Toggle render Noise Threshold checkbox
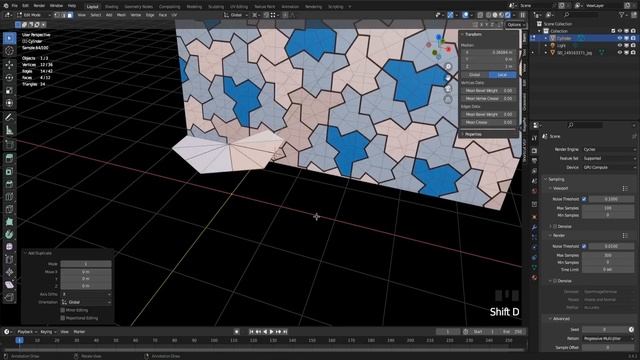This screenshot has height=360, width=640. [584, 247]
